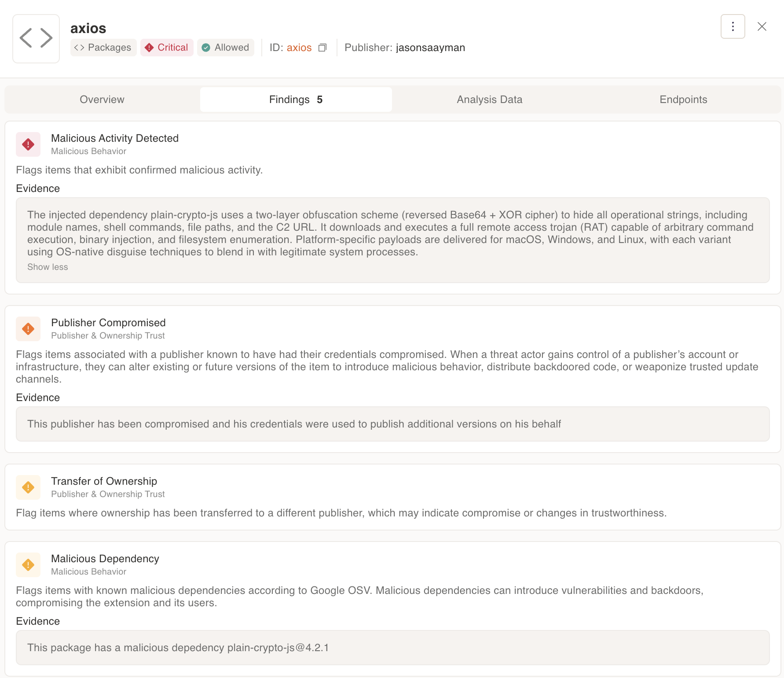This screenshot has width=784, height=678.
Task: Switch to the Overview tab
Action: [102, 99]
